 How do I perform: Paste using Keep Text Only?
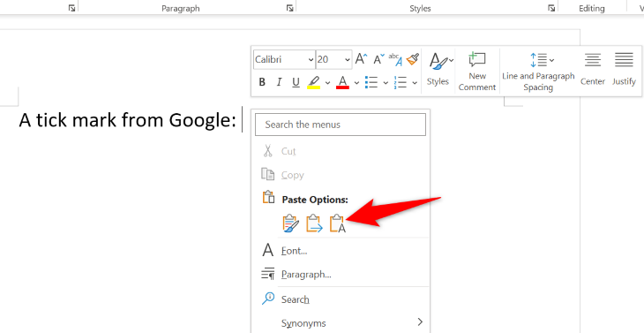coord(338,223)
